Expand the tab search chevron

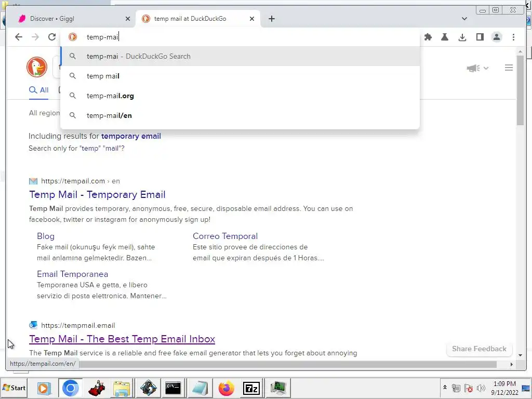464,19
